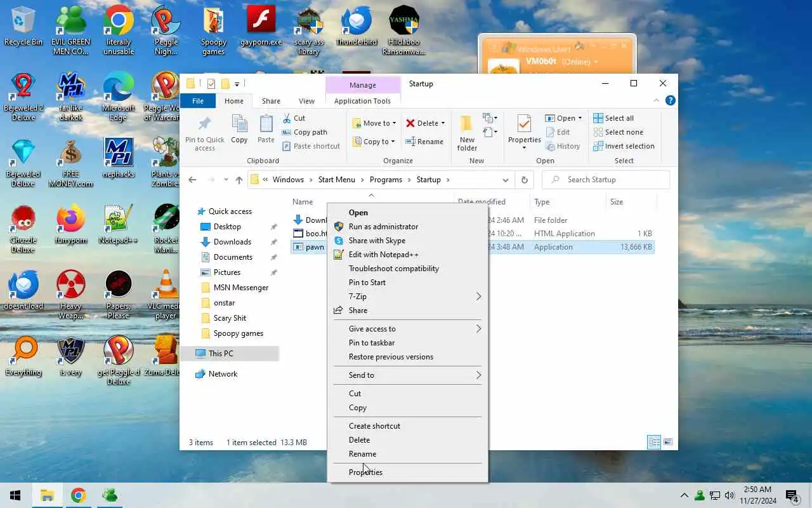Open address bar history dropdown
The image size is (812, 508).
coord(506,180)
